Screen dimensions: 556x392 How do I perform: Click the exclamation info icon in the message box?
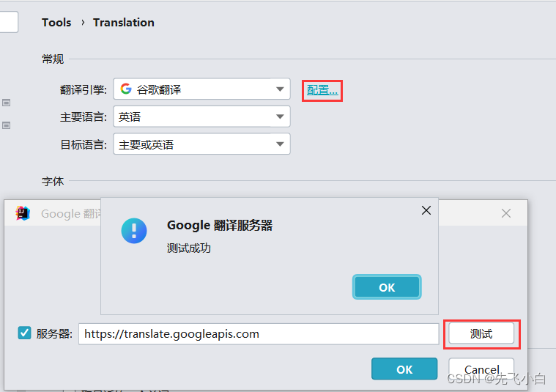tap(134, 231)
